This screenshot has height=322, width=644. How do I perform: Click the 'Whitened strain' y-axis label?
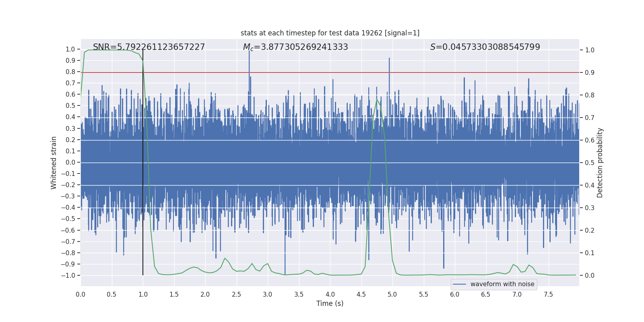coord(54,163)
